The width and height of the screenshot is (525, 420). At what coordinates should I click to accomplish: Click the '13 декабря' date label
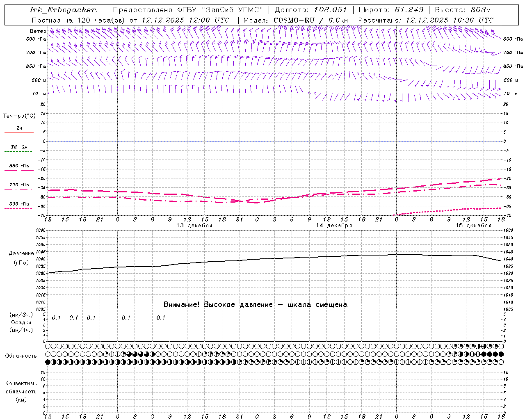pyautogui.click(x=194, y=226)
